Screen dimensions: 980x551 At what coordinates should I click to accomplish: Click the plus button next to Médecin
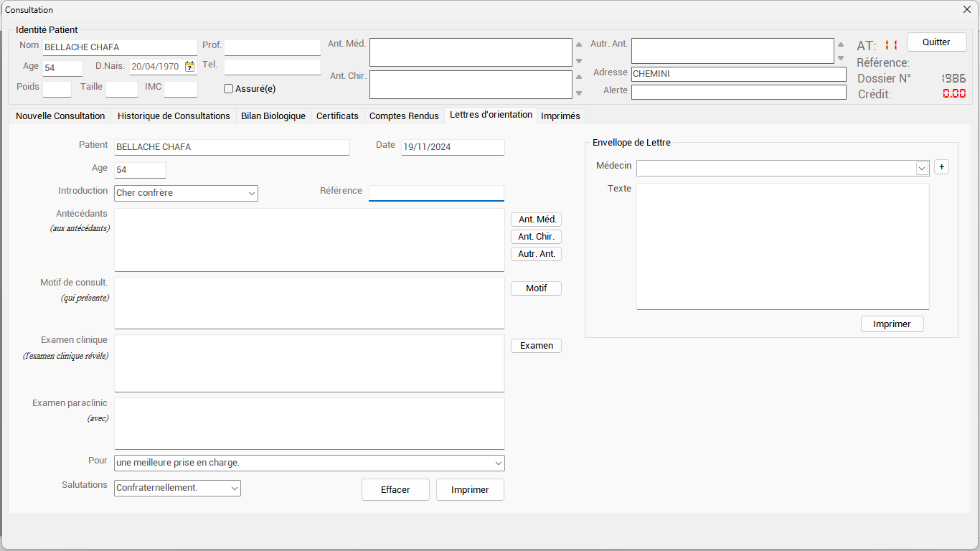click(941, 166)
